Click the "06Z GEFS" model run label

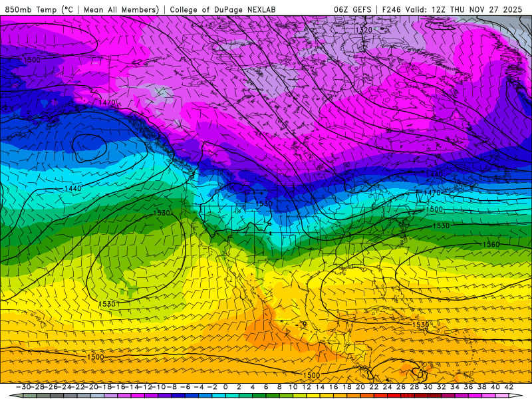[352, 10]
